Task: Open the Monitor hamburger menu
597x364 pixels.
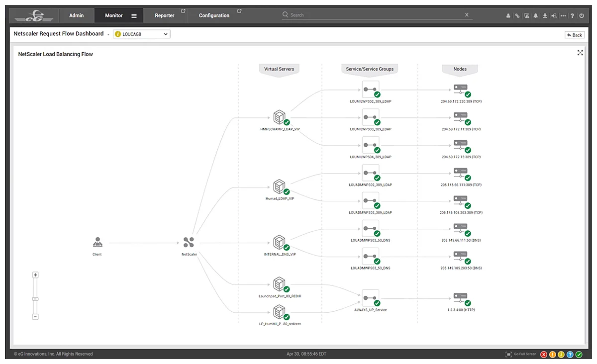Action: point(134,15)
